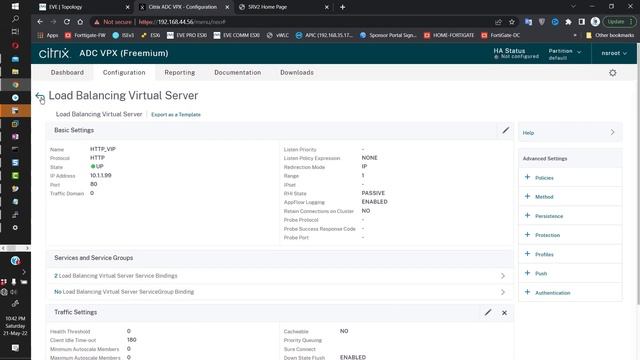Open the Chrome three-dot menu
This screenshot has width=640, height=360.
coord(631,22)
